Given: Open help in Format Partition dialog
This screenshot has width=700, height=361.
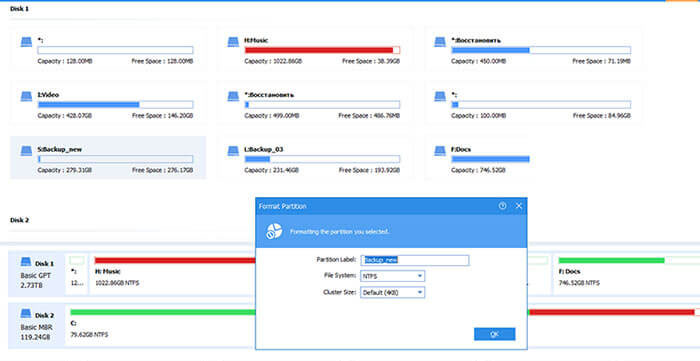Looking at the screenshot, I should pos(502,206).
